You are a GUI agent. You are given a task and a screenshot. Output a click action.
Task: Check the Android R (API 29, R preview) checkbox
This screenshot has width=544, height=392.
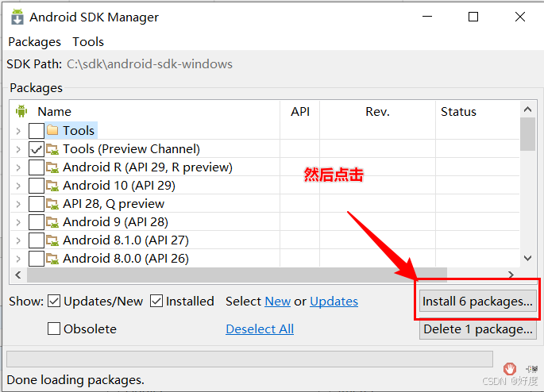point(37,167)
